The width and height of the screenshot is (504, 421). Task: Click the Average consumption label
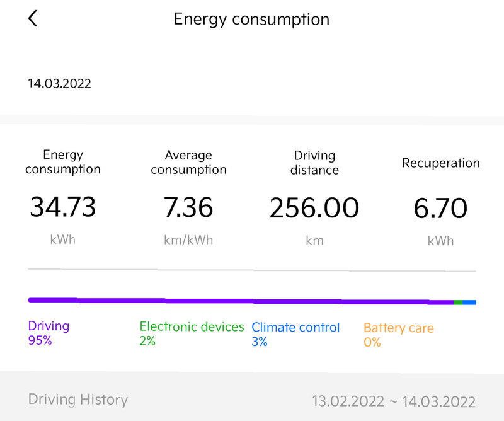click(x=188, y=162)
